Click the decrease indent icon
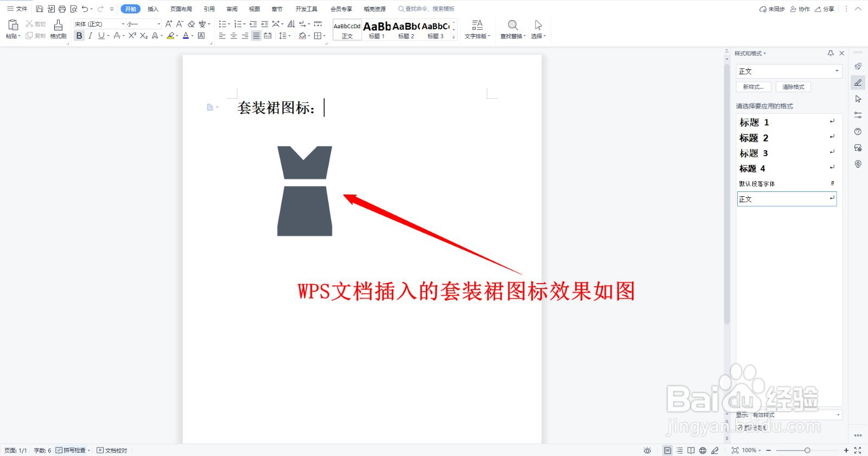Screen dimensions: 868x456 coord(253,24)
